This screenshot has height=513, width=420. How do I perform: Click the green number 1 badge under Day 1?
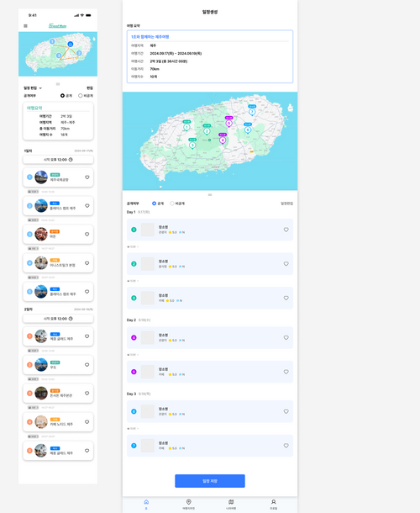[x=134, y=230]
